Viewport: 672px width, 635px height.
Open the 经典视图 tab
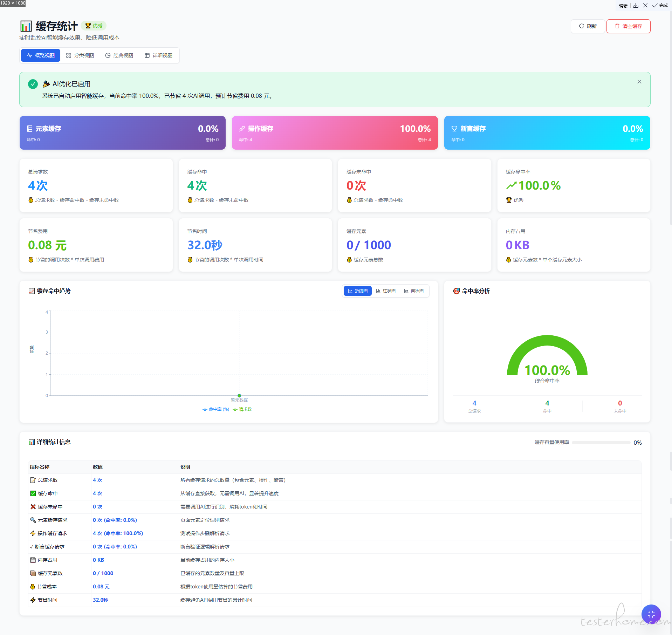(119, 55)
